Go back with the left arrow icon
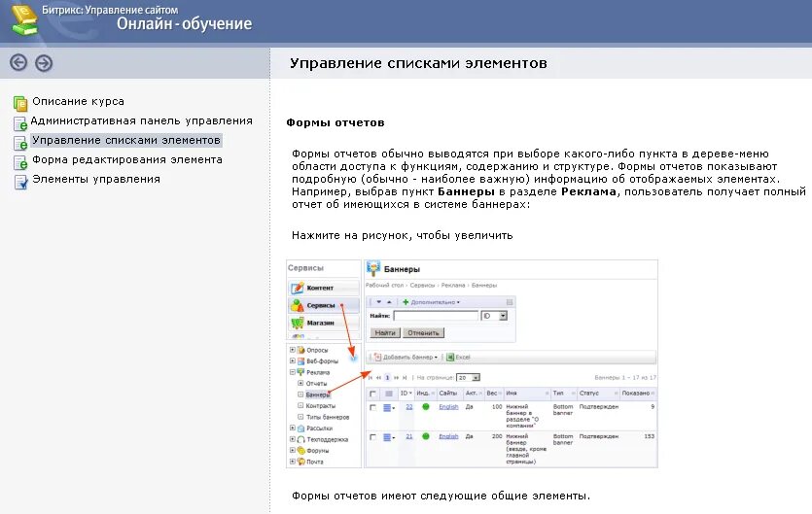The height and width of the screenshot is (514, 812). point(18,62)
